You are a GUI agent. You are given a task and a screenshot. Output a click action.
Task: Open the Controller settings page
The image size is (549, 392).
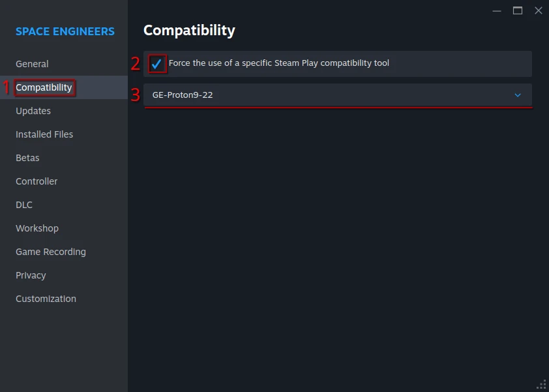36,181
